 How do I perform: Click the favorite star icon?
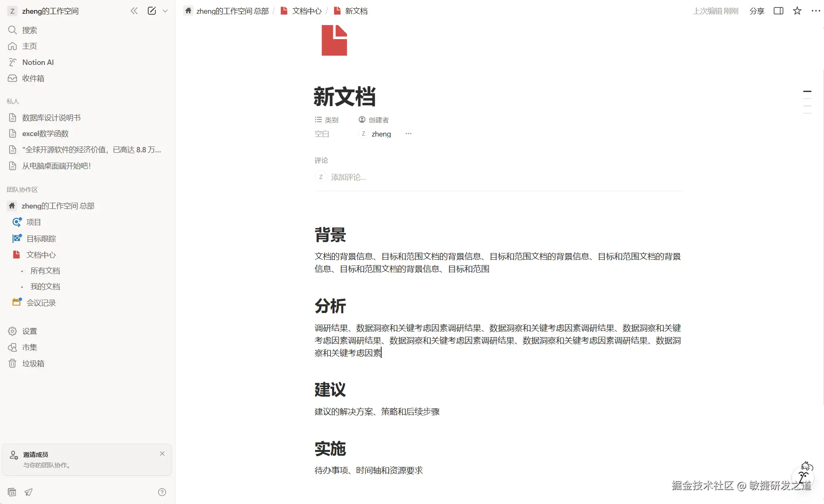[x=797, y=11]
